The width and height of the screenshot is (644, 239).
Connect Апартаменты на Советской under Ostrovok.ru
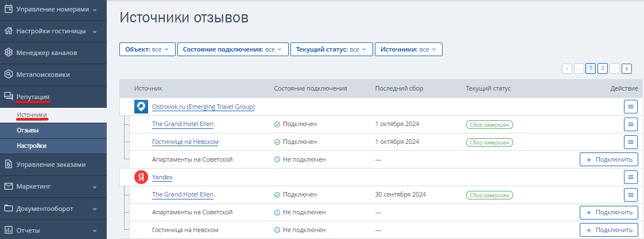(x=609, y=159)
